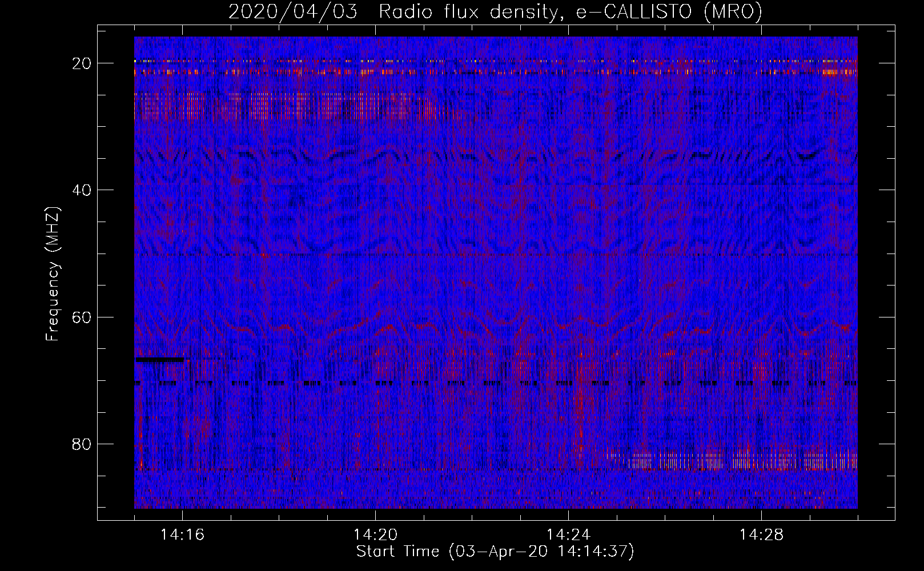The image size is (924, 571).
Task: Click the '80' frequency tick label
Action: pos(82,444)
